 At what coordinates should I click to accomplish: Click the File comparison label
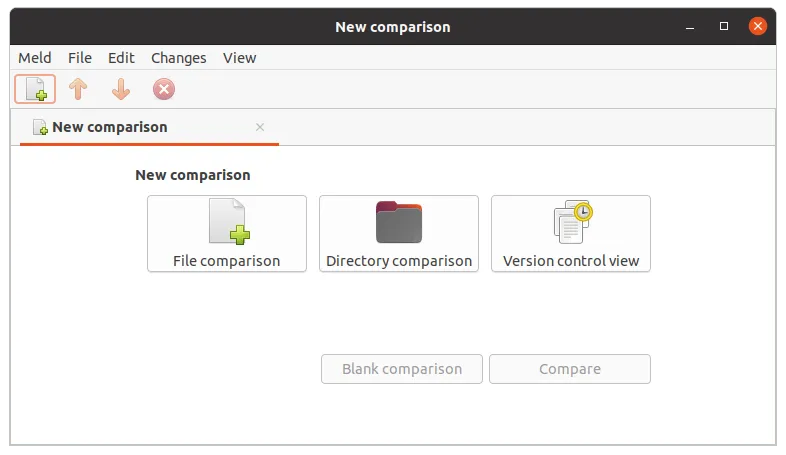coord(226,261)
